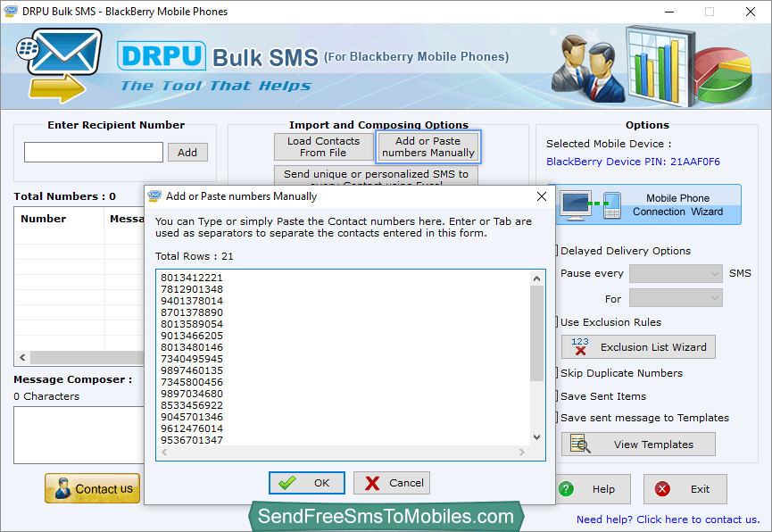The height and width of the screenshot is (532, 772).
Task: Click the Exclusion List Wizard 123 icon
Action: (x=580, y=346)
